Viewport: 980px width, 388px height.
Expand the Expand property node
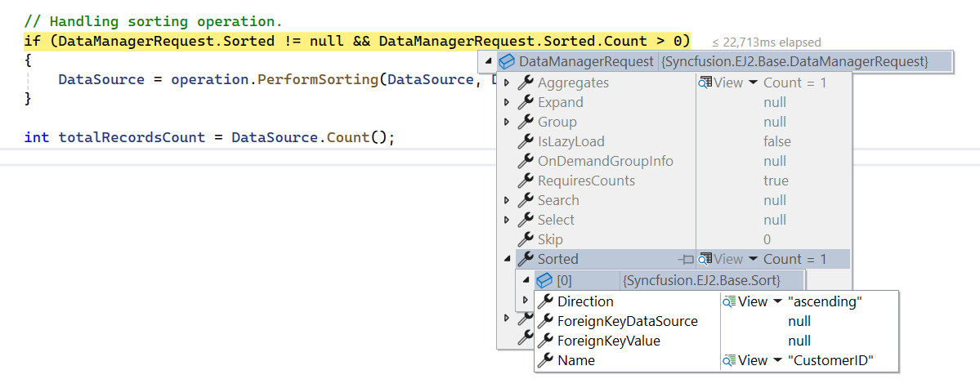click(x=507, y=102)
